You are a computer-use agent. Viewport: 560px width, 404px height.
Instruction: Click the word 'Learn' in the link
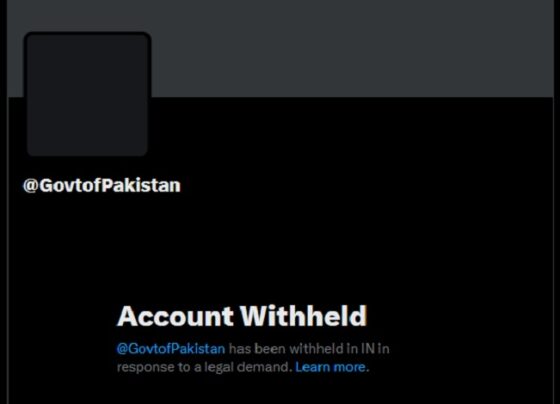coord(311,367)
